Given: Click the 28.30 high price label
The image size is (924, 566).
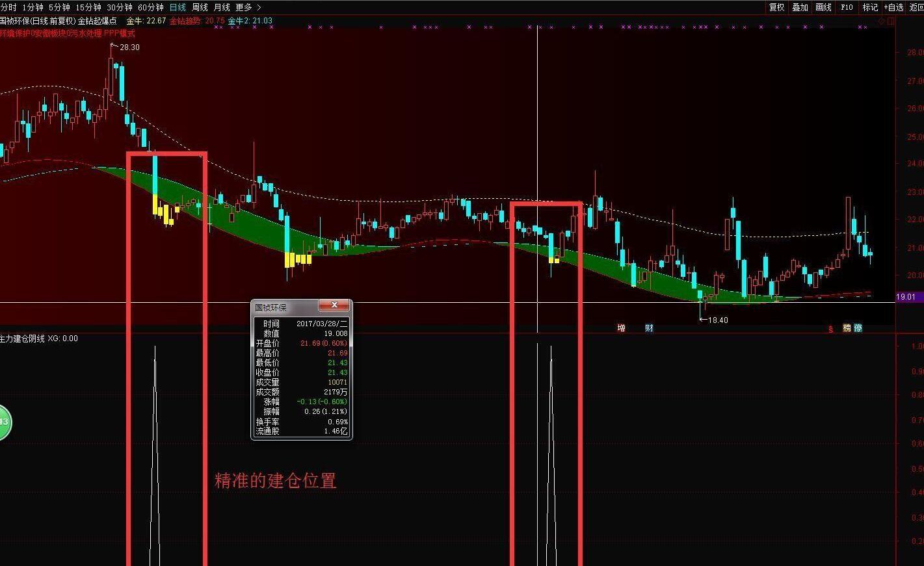Looking at the screenshot, I should [129, 47].
